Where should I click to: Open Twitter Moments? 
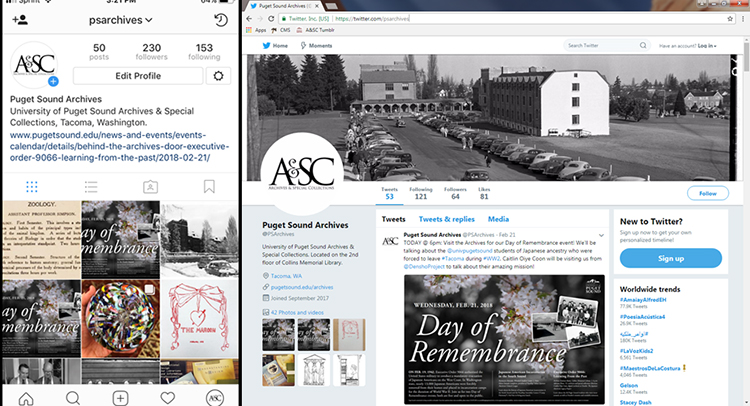316,45
